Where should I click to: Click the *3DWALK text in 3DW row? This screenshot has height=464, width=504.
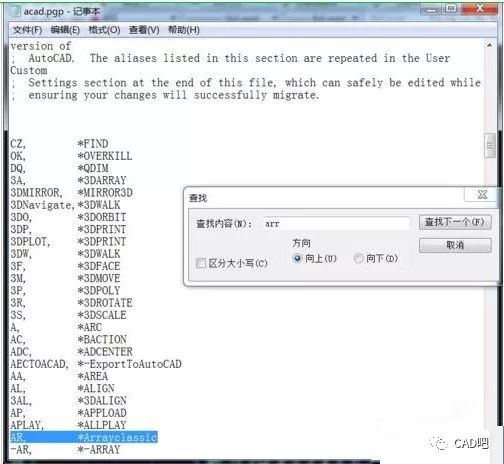[99, 254]
